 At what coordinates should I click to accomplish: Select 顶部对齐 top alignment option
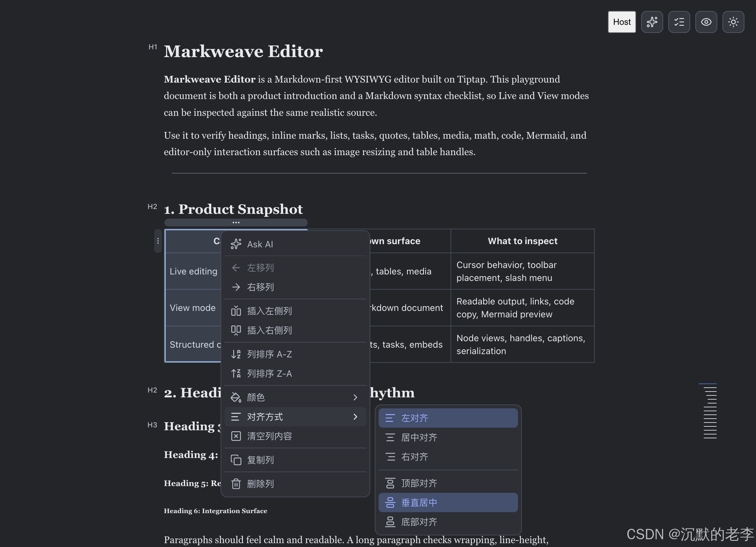pos(448,483)
